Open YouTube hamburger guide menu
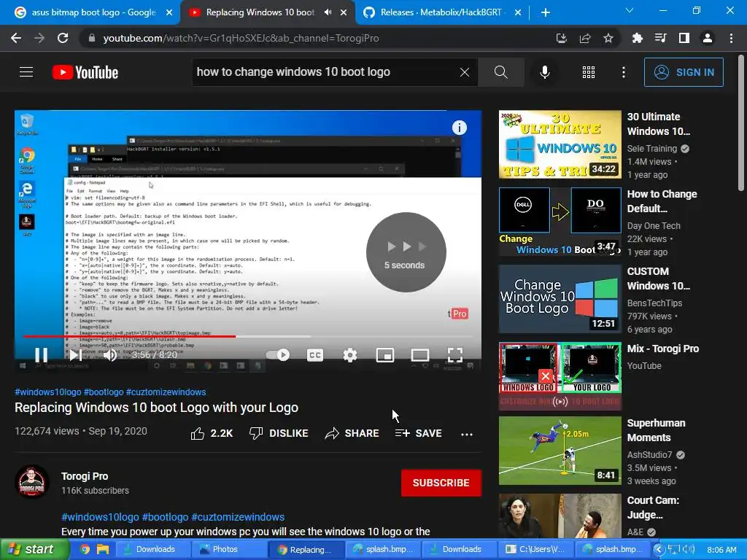 pos(26,72)
